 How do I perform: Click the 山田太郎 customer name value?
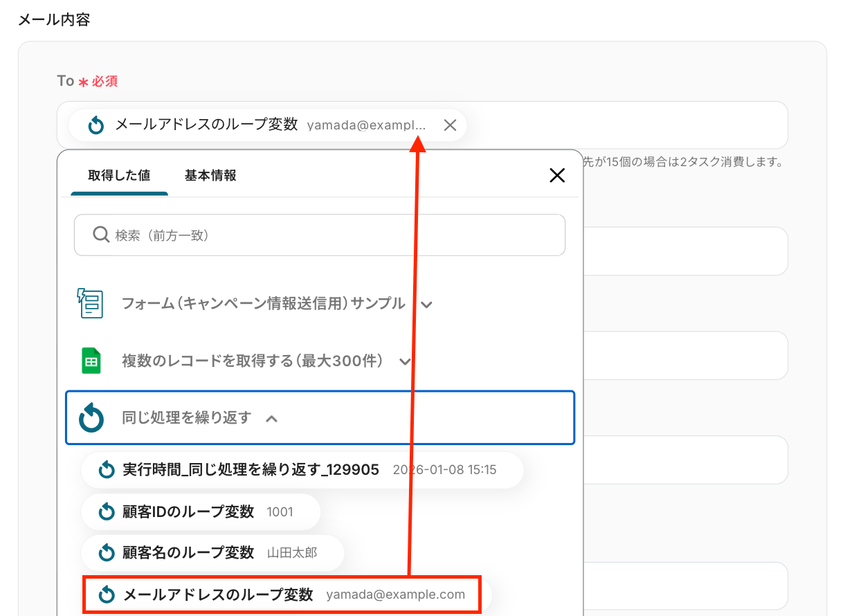pyautogui.click(x=292, y=552)
